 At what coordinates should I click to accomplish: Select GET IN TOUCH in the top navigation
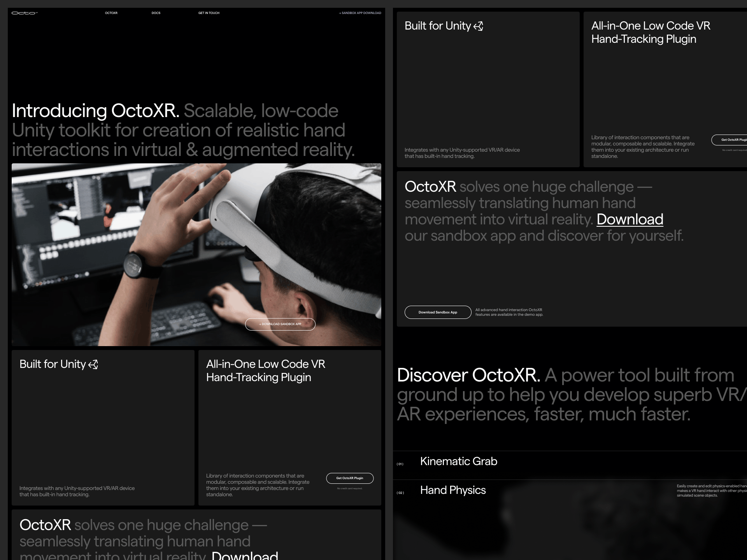209,13
